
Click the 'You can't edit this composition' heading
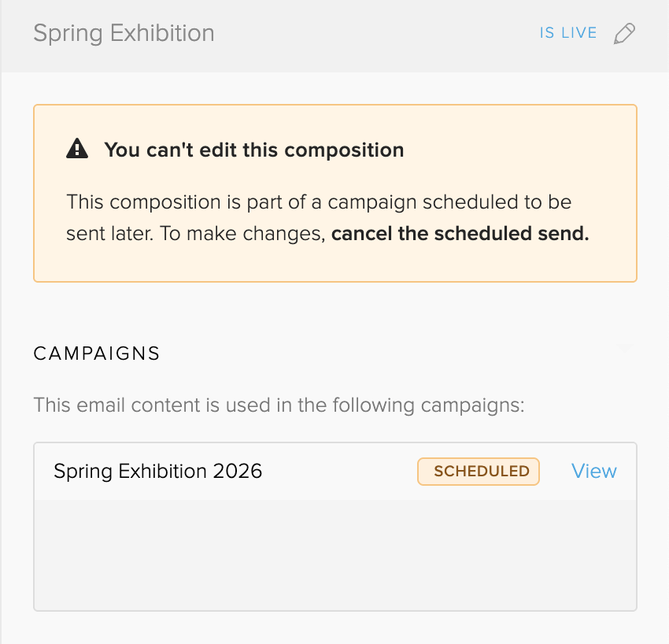coord(253,150)
